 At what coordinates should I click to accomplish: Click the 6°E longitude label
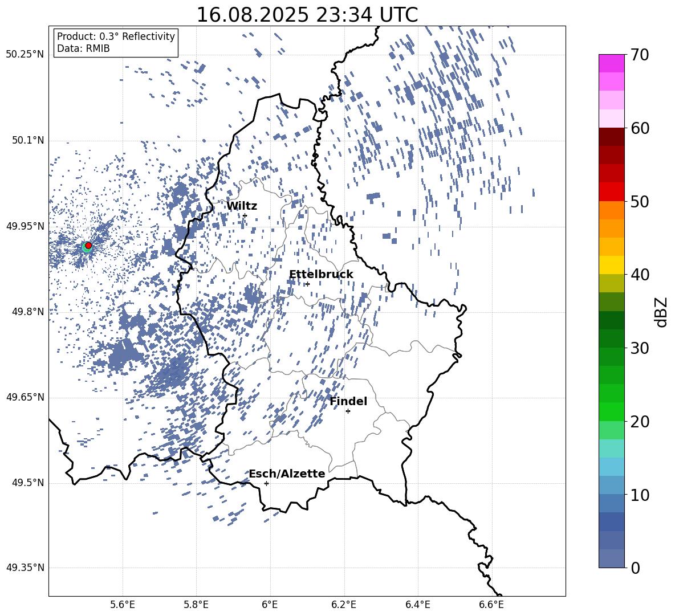(x=270, y=605)
